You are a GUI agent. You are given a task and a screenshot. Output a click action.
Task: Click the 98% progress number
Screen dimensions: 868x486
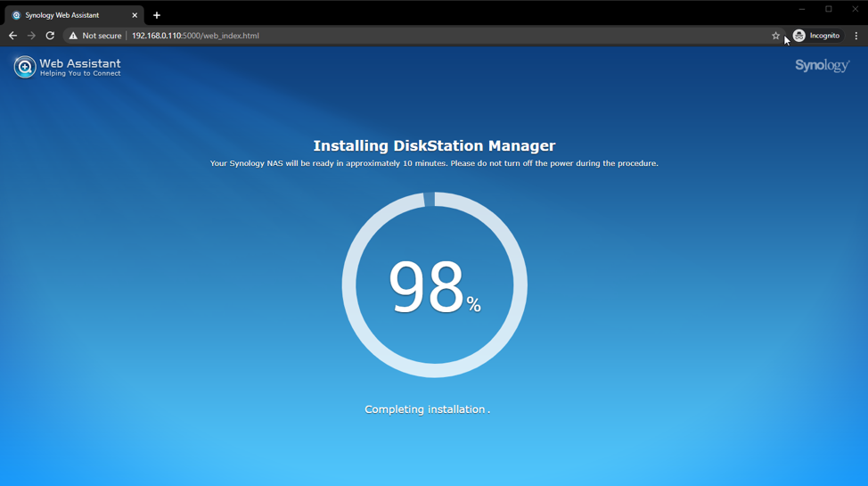[x=428, y=287]
